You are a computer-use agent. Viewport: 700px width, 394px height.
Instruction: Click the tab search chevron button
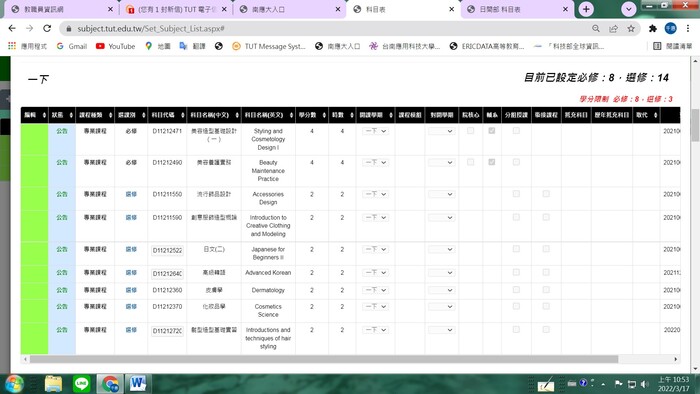pos(629,9)
